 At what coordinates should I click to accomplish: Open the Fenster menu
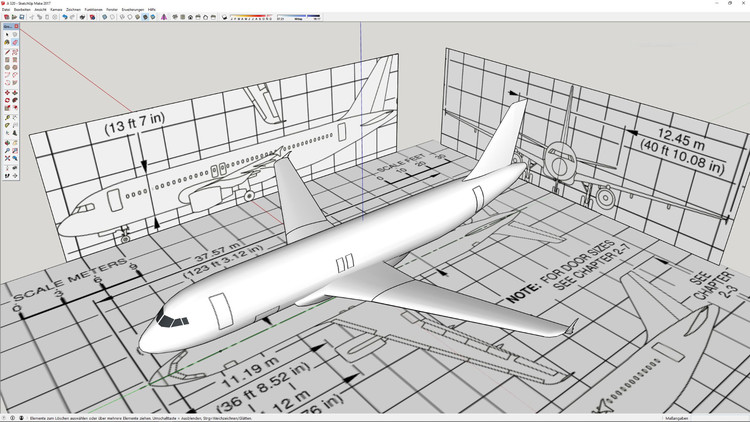[x=112, y=10]
